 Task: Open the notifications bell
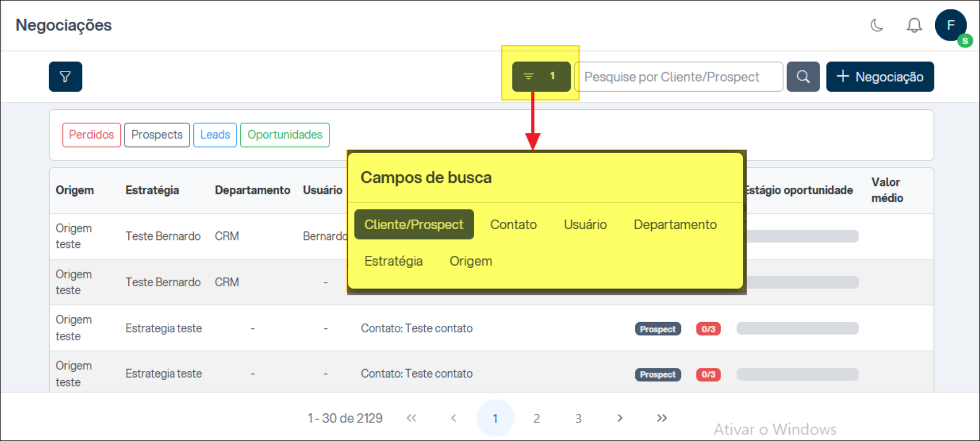[914, 25]
